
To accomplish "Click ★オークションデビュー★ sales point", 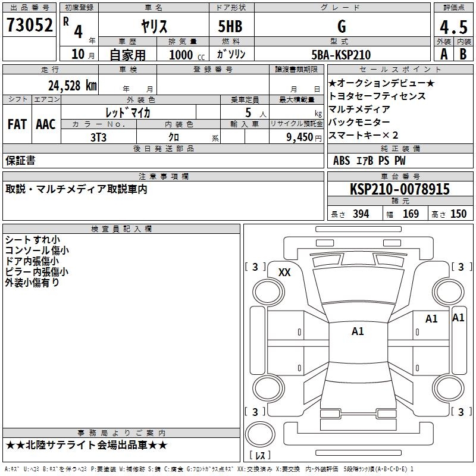I will click(x=381, y=83).
